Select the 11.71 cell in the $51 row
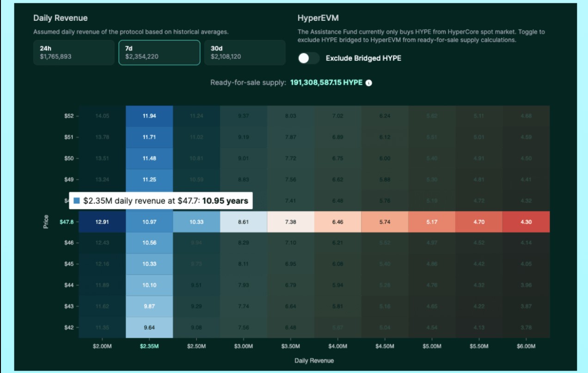 click(149, 137)
